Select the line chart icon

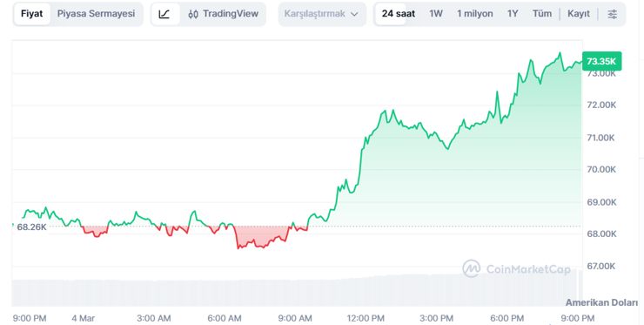tap(164, 14)
